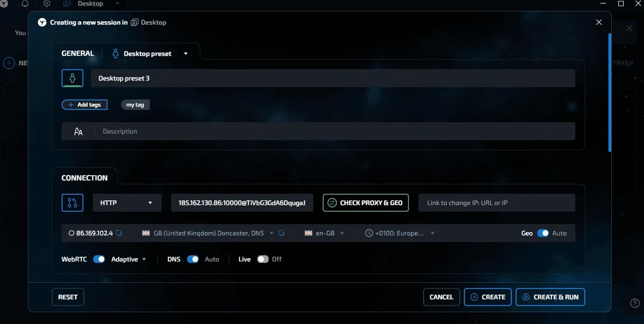644x324 pixels.
Task: Toggle the WebRTC switch
Action: pos(99,259)
